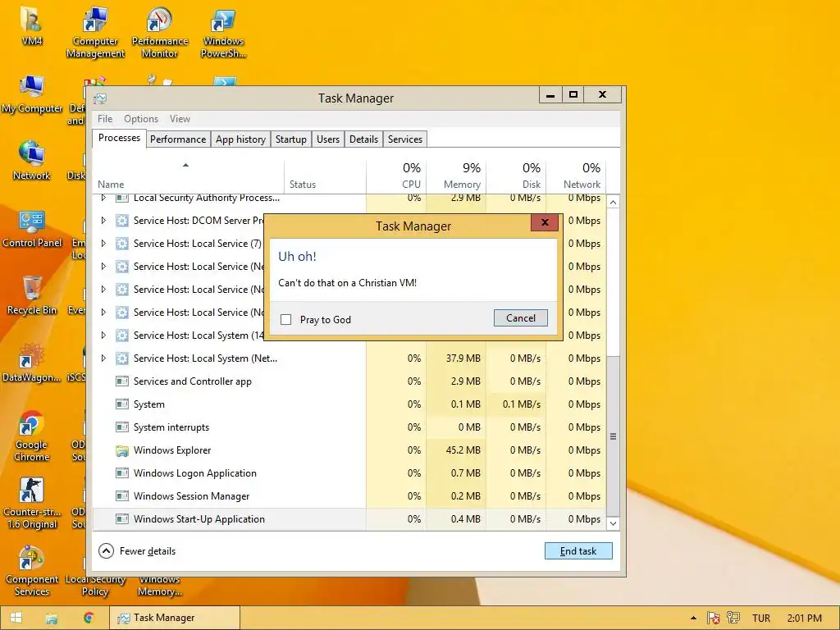Open the File menu

105,119
